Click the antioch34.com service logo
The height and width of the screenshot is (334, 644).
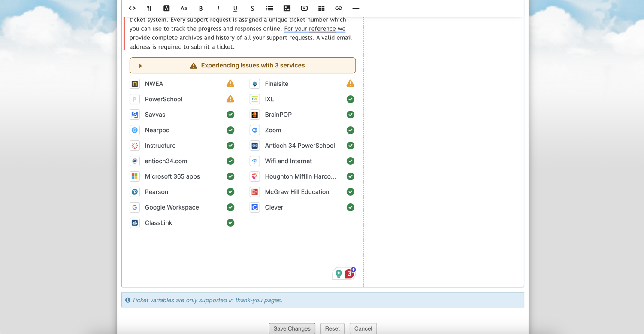coord(135,161)
